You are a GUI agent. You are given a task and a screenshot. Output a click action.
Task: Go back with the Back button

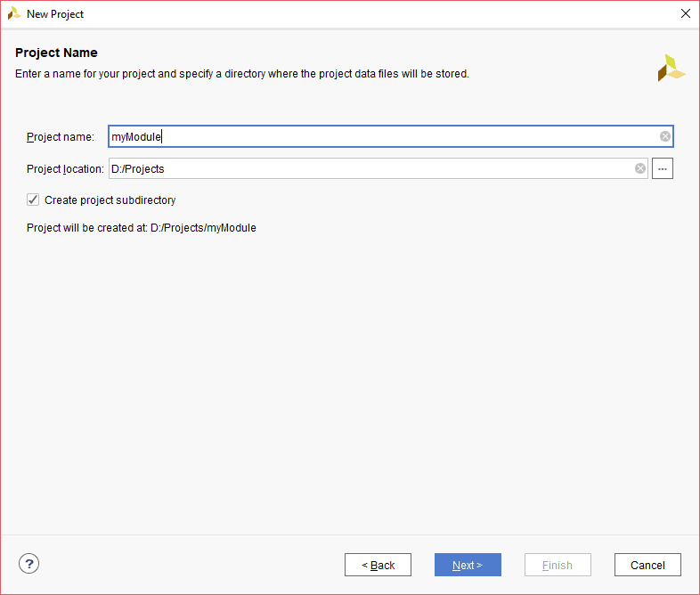point(378,565)
